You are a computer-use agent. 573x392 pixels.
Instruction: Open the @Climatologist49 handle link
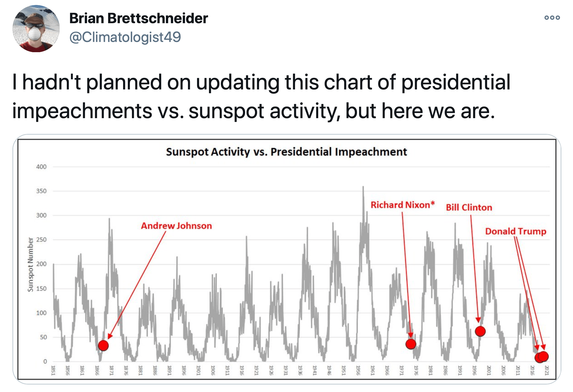pyautogui.click(x=125, y=37)
